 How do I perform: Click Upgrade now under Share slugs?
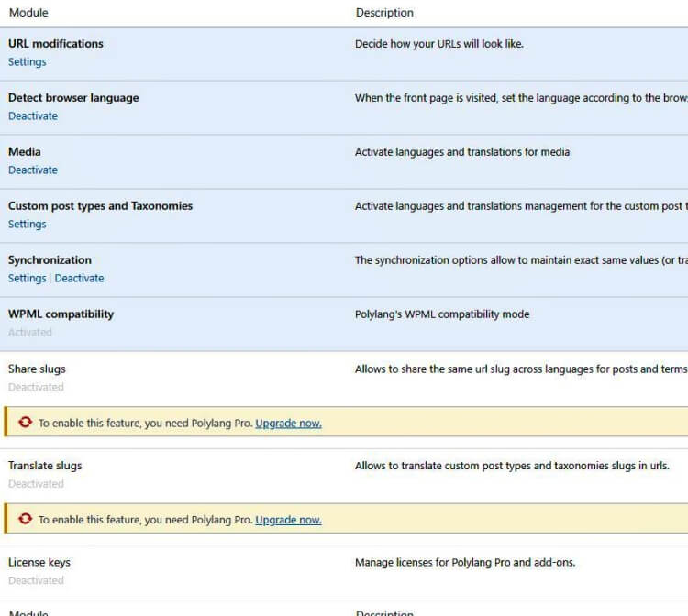(288, 423)
